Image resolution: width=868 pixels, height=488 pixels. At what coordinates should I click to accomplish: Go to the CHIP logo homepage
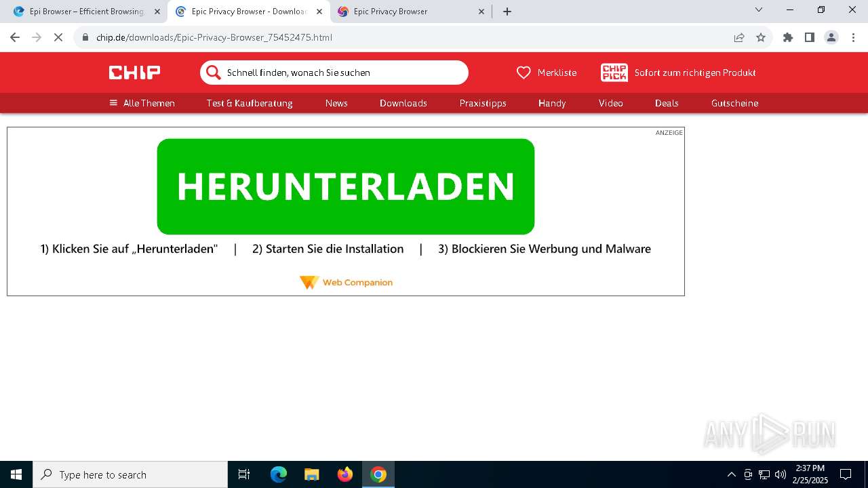pyautogui.click(x=135, y=73)
